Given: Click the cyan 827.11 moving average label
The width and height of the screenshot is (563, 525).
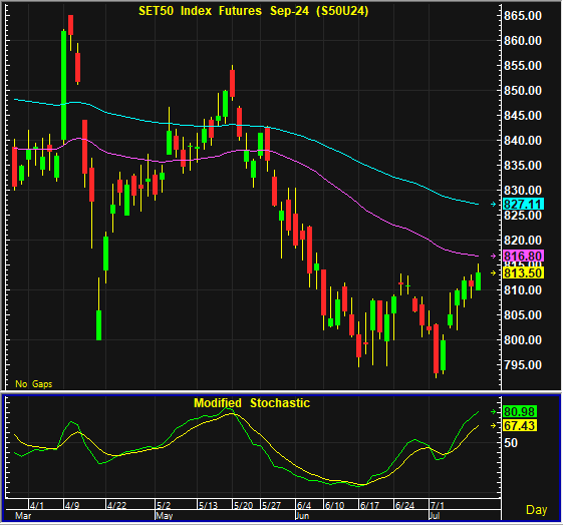Looking at the screenshot, I should point(524,204).
